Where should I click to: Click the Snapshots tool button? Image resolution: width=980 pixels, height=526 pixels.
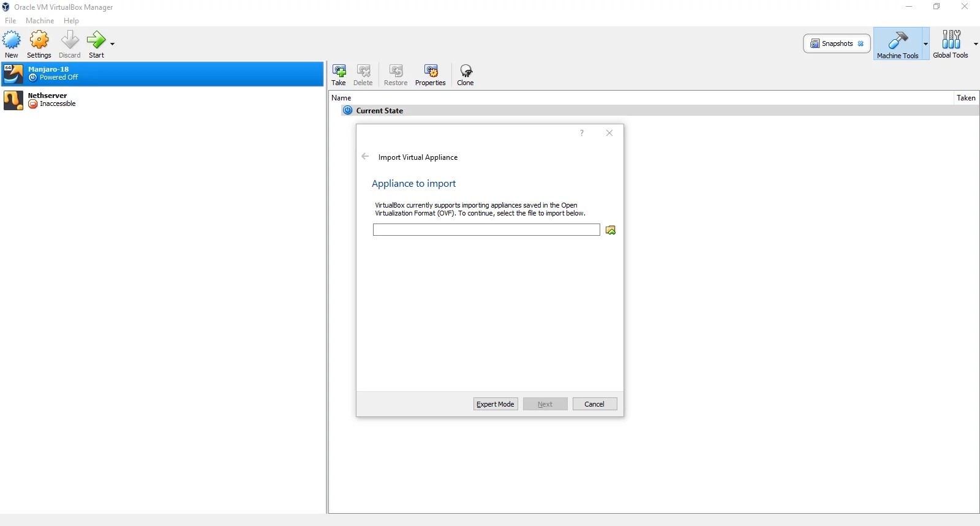837,43
